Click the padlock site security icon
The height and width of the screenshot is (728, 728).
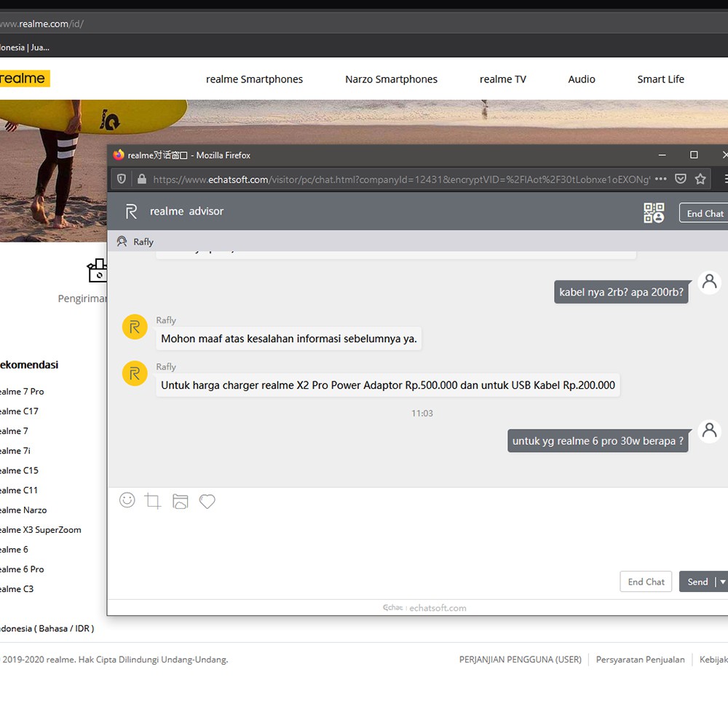[141, 179]
